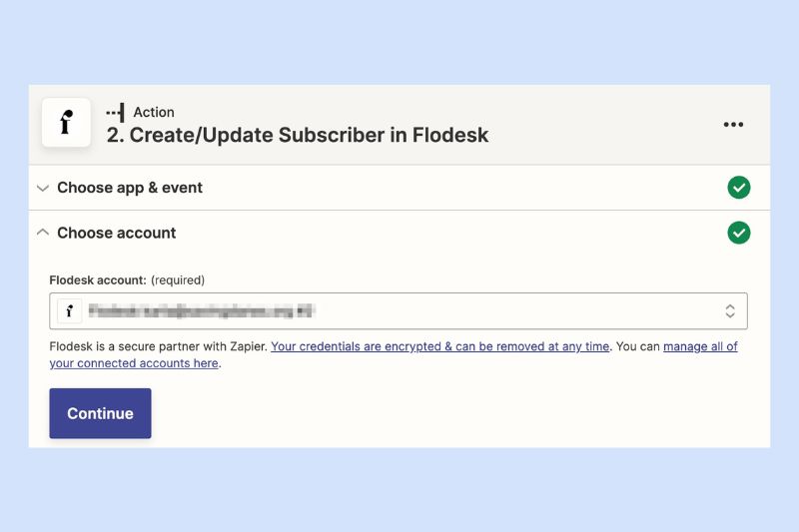The image size is (799, 532).
Task: Click the Flodesk account required label
Action: coord(127,280)
